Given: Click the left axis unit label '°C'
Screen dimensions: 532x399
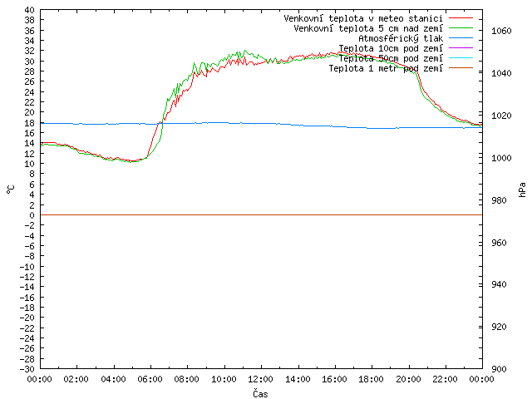Looking at the screenshot, I should 10,190.
